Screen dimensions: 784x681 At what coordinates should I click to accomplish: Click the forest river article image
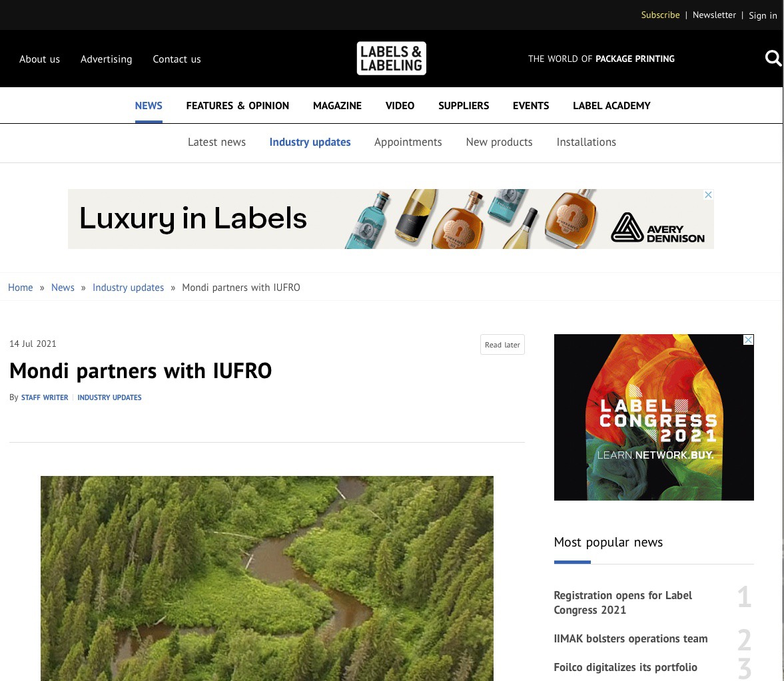(x=267, y=578)
